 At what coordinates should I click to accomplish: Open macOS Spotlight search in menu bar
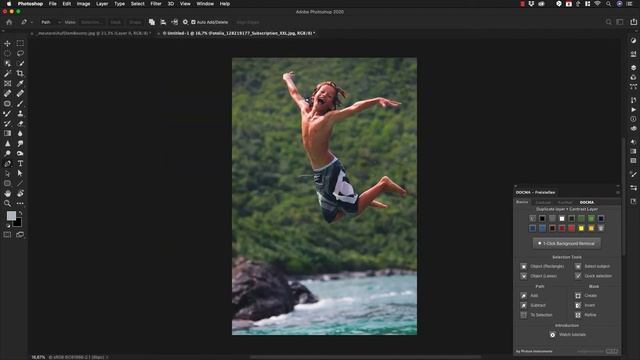coord(608,4)
